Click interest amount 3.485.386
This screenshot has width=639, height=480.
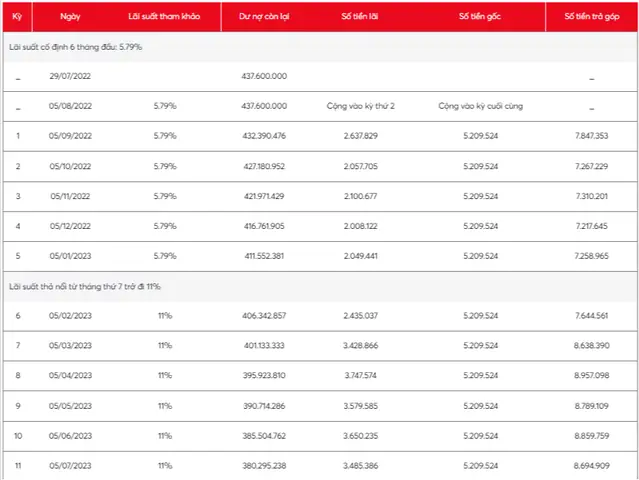pos(361,465)
